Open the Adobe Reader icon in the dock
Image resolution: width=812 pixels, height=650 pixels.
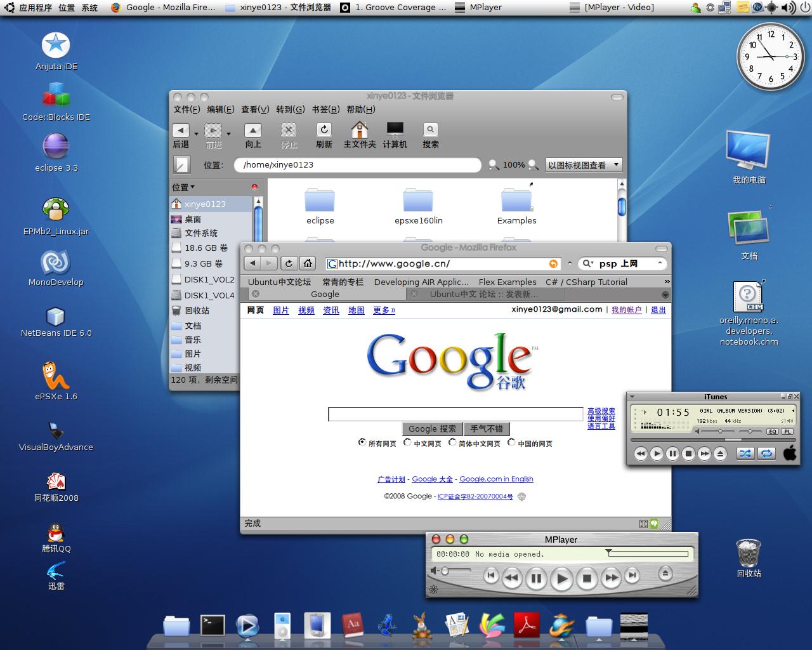point(527,626)
